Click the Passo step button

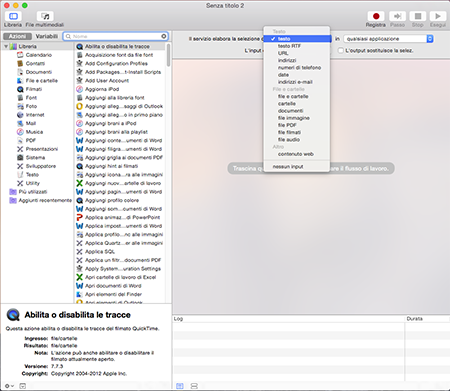coord(397,16)
